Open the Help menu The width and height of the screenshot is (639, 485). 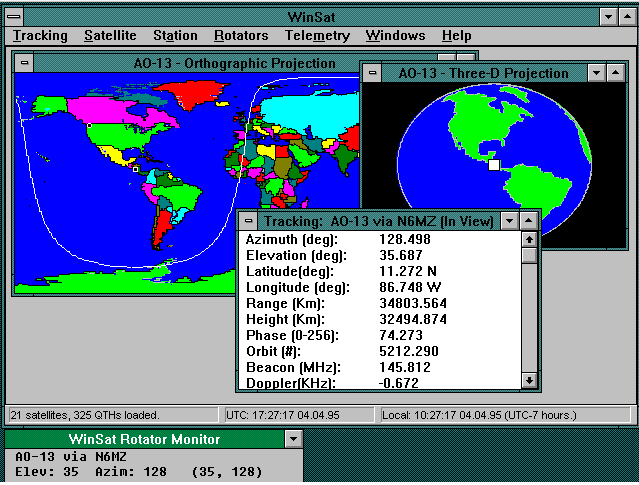point(456,35)
